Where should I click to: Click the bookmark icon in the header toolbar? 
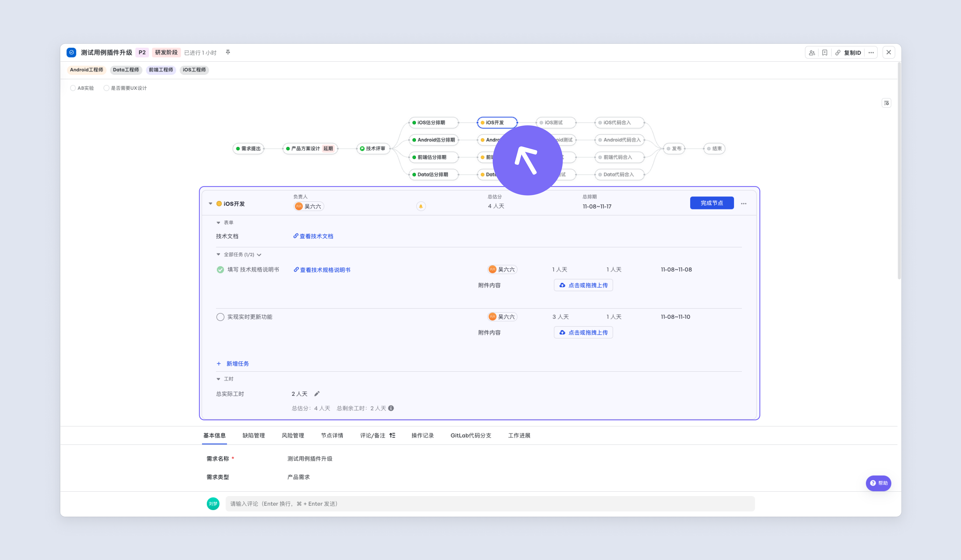point(824,53)
